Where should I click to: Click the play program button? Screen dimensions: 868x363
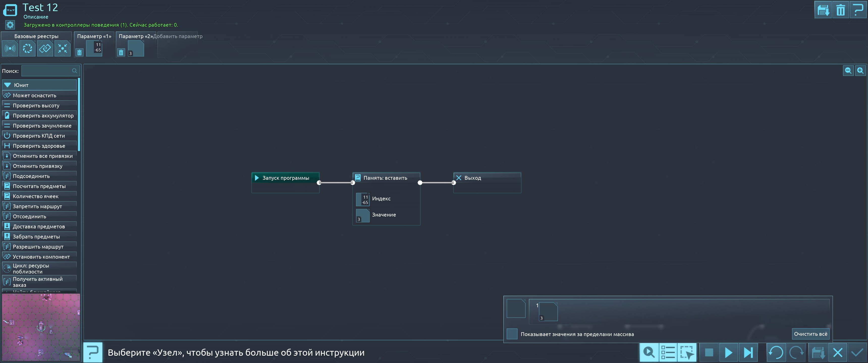pyautogui.click(x=728, y=353)
